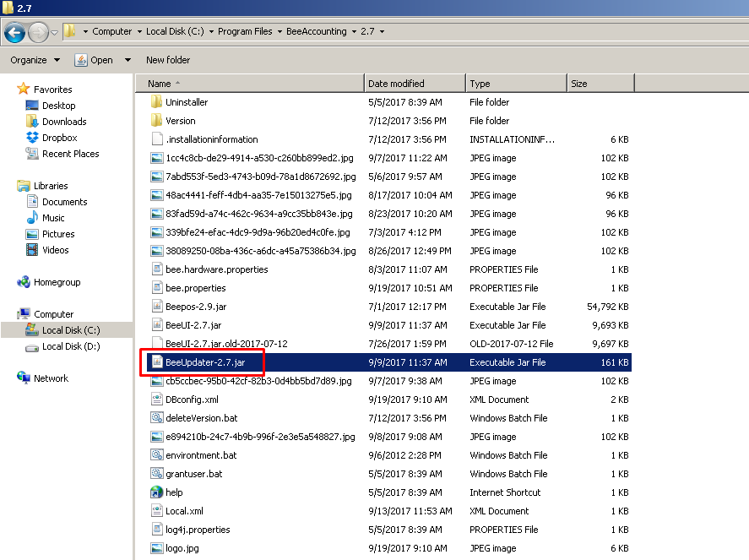
Task: Expand dropdown arrow after BeeAccounting breadcrumb
Action: (x=354, y=32)
